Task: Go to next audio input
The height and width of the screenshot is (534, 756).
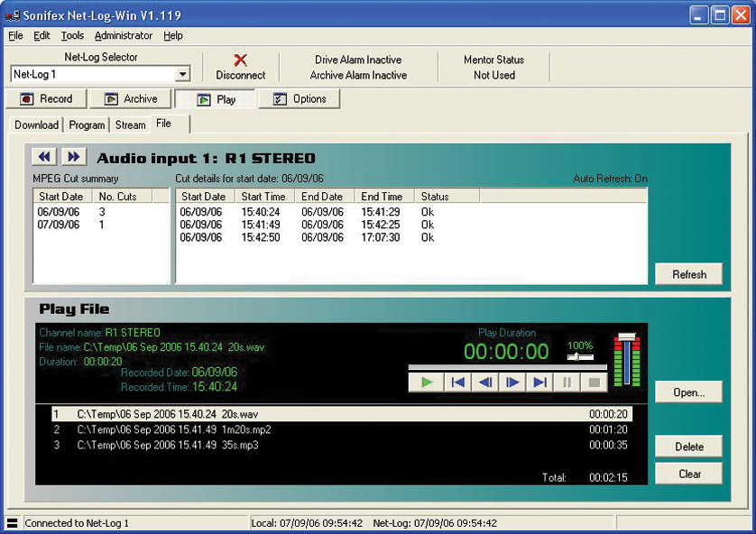Action: pos(73,158)
